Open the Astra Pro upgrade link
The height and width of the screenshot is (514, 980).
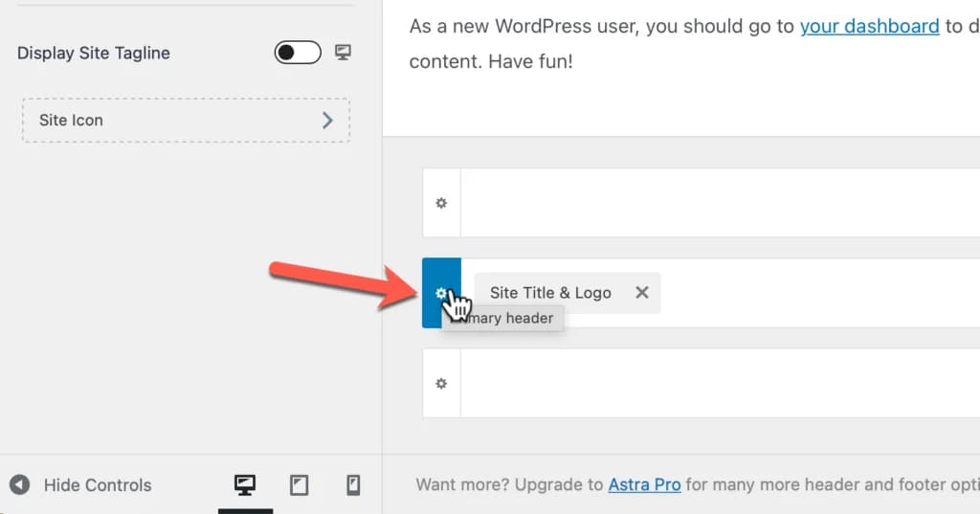pyautogui.click(x=644, y=484)
